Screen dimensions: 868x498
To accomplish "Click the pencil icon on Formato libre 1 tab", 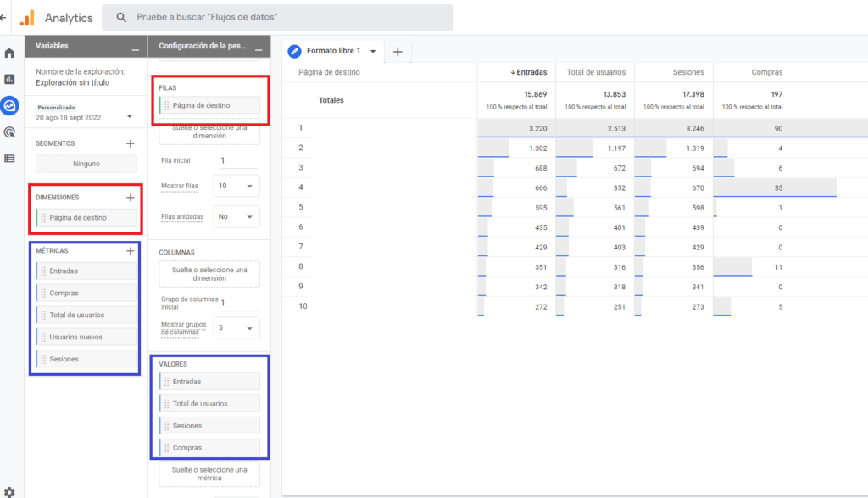I will [x=294, y=51].
